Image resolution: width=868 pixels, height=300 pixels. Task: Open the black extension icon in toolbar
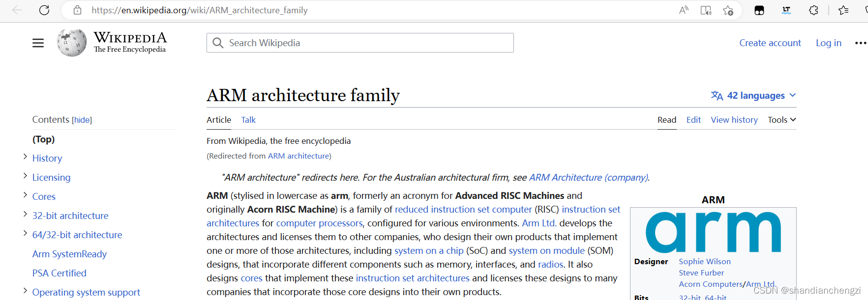click(x=759, y=10)
